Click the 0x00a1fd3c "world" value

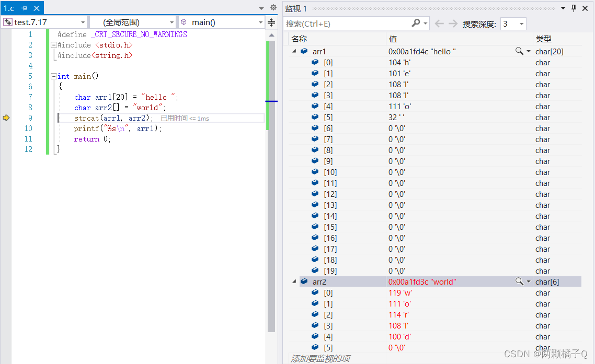[422, 282]
